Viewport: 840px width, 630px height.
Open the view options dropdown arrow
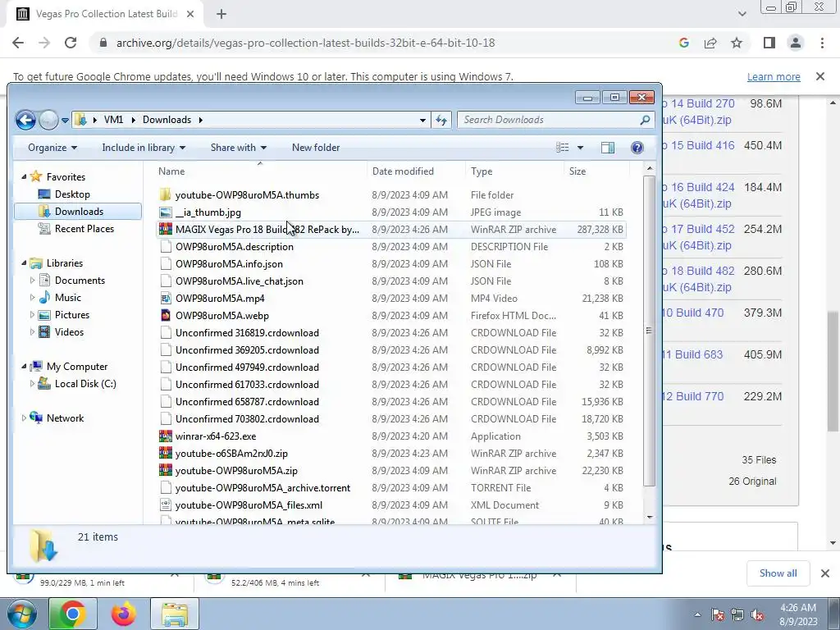coord(580,148)
